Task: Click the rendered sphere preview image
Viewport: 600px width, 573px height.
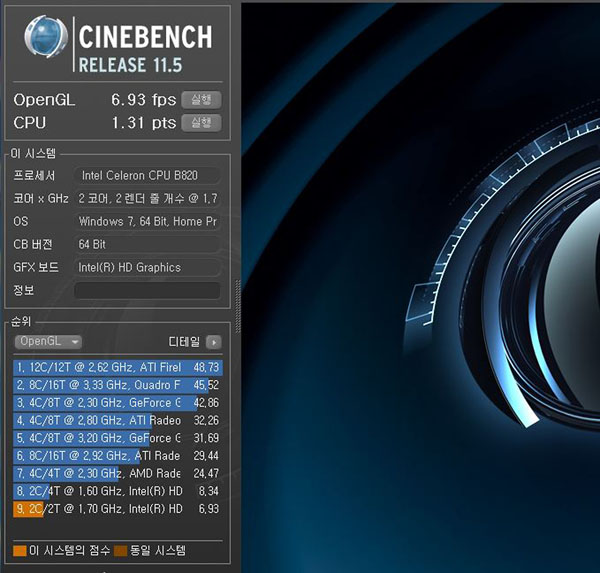Action: (421, 287)
